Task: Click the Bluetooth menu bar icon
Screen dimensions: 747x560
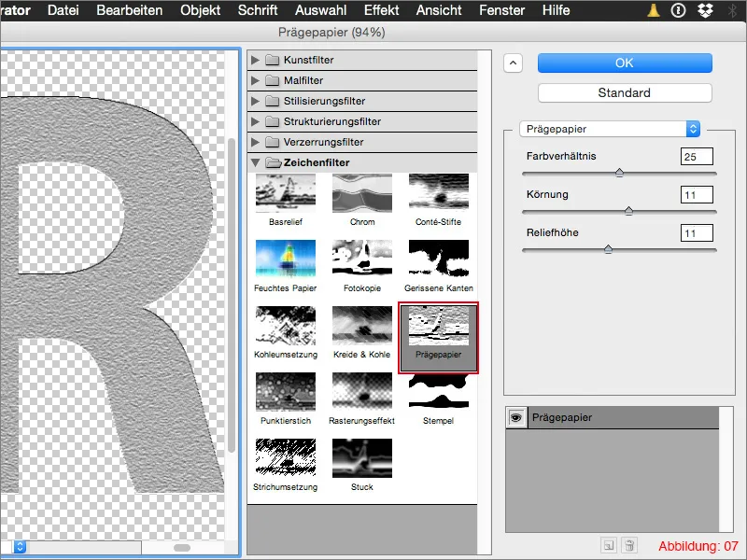Action: pyautogui.click(x=733, y=10)
